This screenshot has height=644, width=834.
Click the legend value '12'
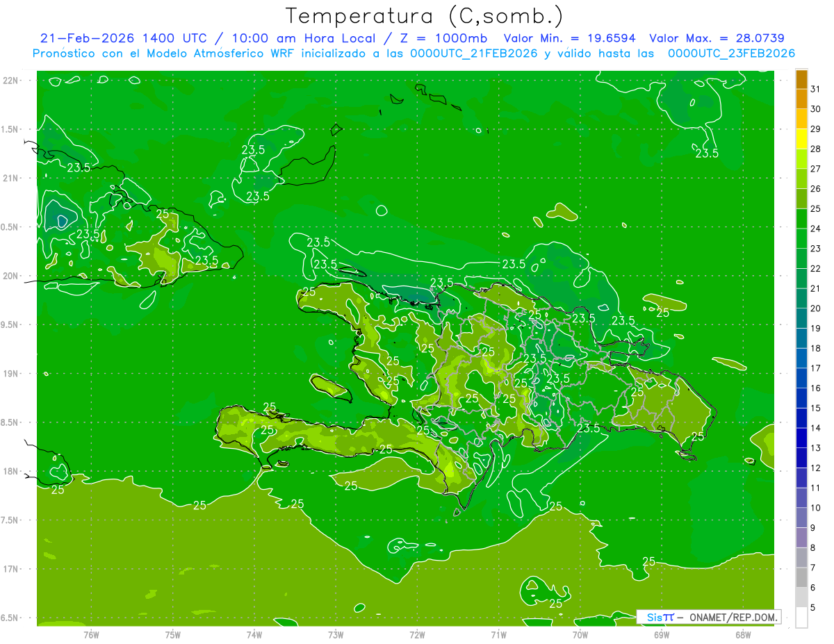pos(816,468)
